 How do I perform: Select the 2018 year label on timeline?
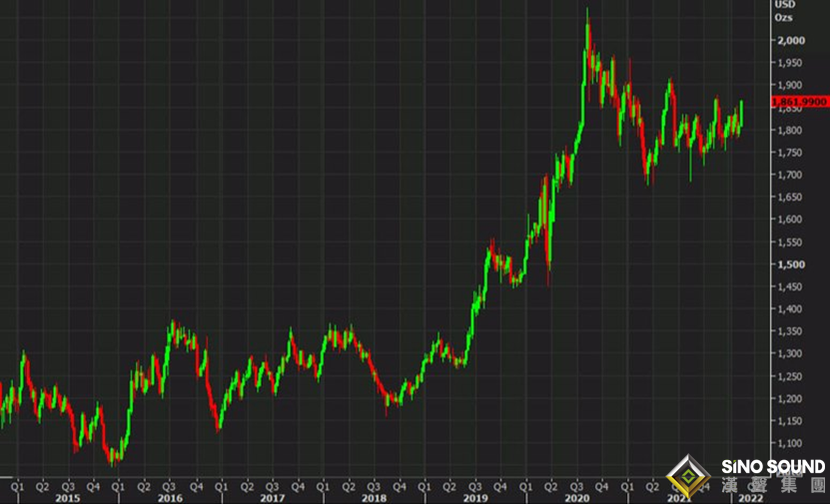[x=374, y=497]
